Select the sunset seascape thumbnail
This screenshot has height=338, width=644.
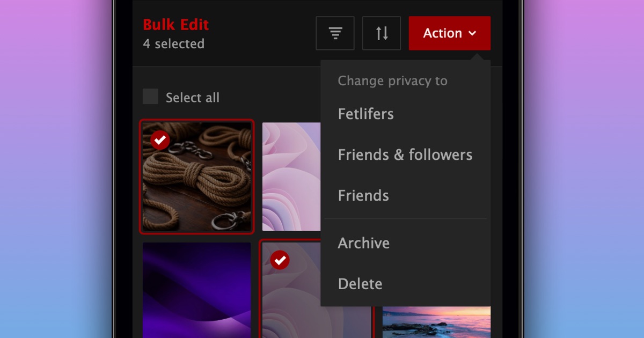(x=436, y=322)
